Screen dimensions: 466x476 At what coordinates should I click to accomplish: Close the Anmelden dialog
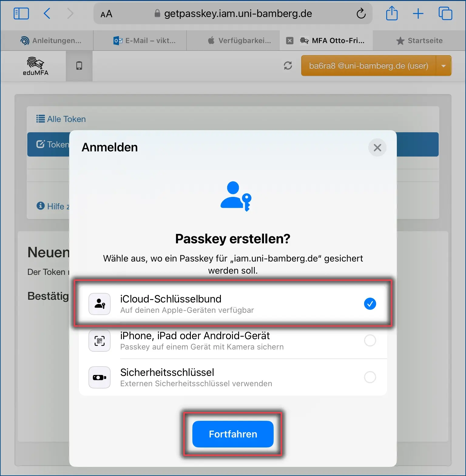pyautogui.click(x=377, y=147)
